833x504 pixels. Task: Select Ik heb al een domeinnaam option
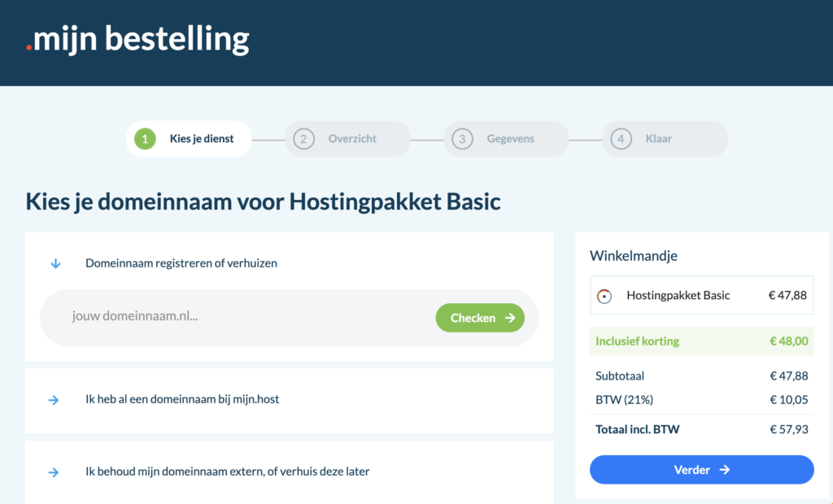[182, 400]
